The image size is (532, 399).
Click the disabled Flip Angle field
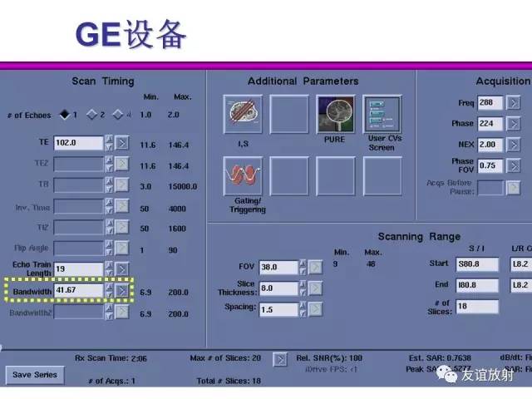point(78,248)
